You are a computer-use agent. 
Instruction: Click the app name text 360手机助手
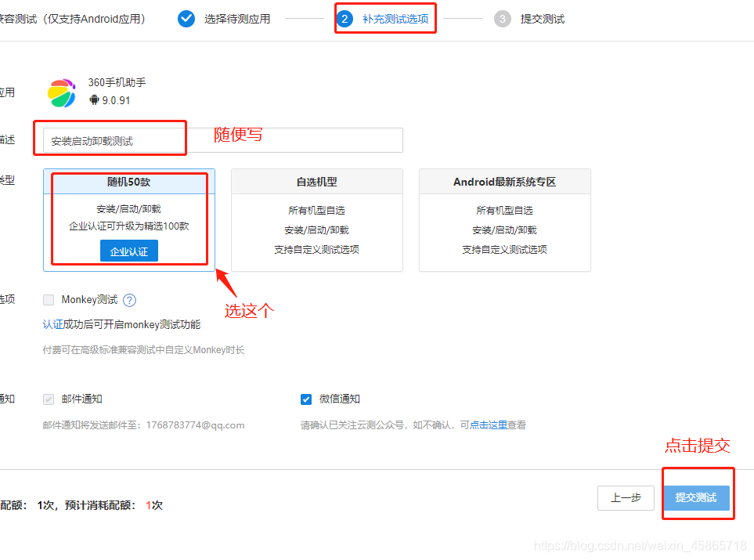coord(117,82)
